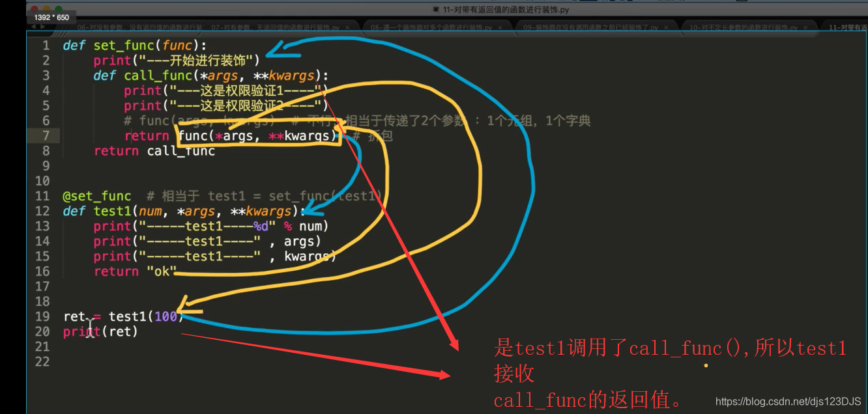868x414 pixels.
Task: Click the print line ending with ', kwargs)'
Action: 215,256
